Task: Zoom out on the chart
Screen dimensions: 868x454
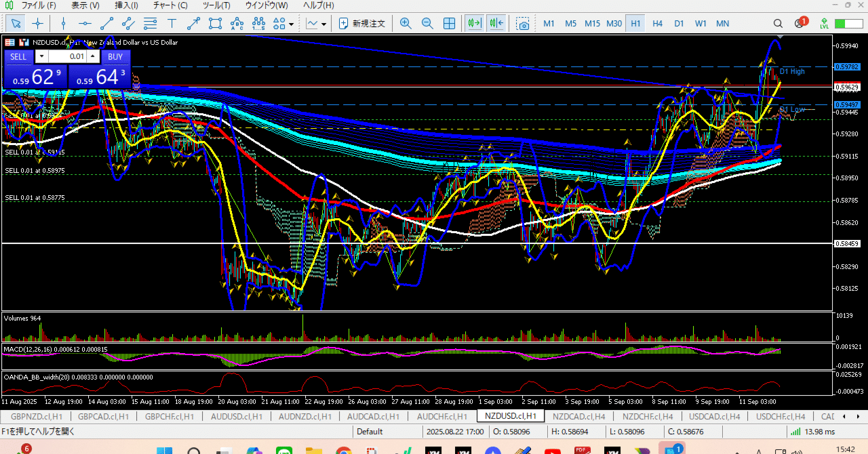Action: tap(427, 23)
